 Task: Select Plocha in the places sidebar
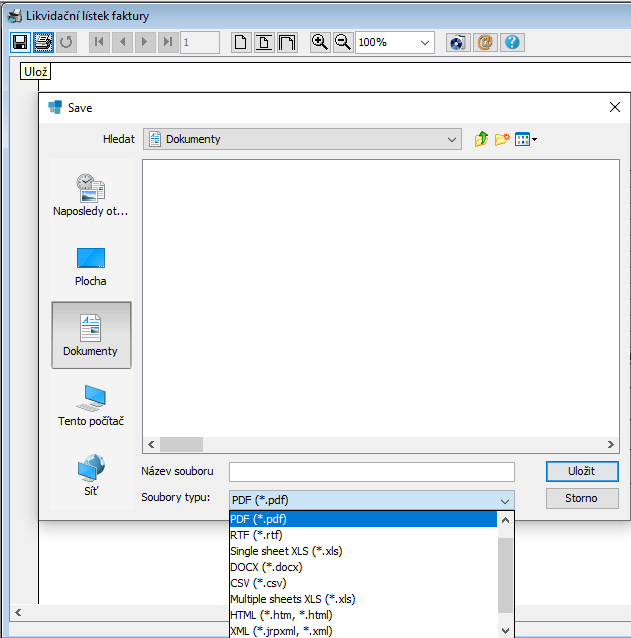pyautogui.click(x=91, y=265)
